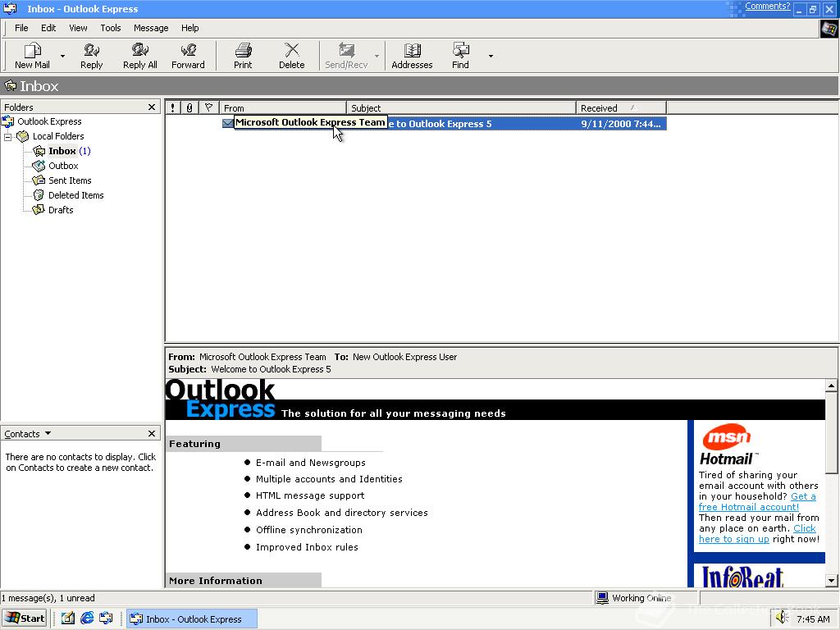Click the '1 message(s), 1 unread' status text

(48, 598)
